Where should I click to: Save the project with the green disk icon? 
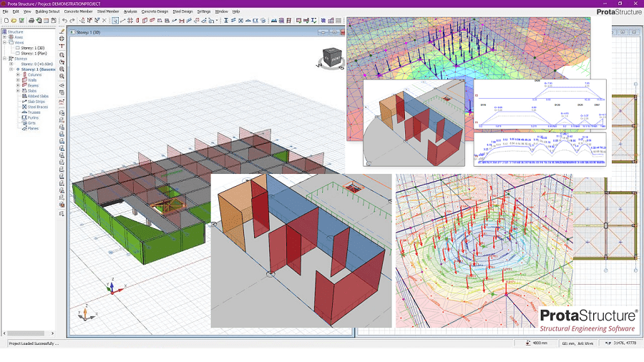click(x=21, y=21)
